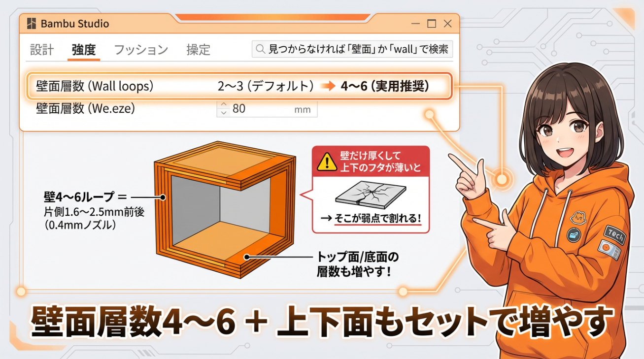The image size is (644, 359).
Task: Click the red 壁だけ厚くして warning banner
Action: pyautogui.click(x=371, y=162)
